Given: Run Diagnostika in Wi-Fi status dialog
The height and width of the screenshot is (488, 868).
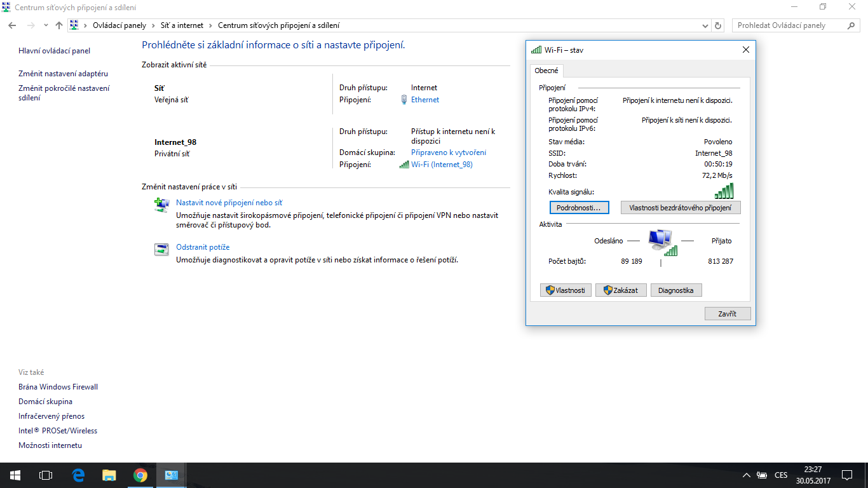Looking at the screenshot, I should [x=676, y=290].
